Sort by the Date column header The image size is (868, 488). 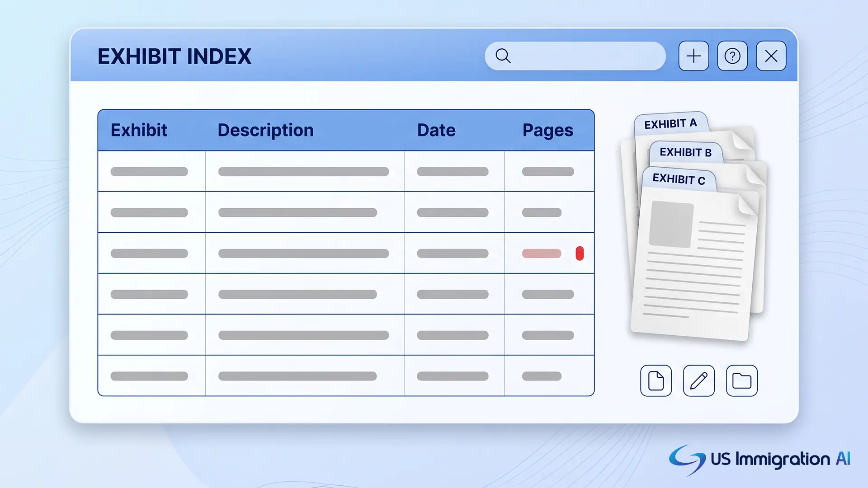click(x=436, y=130)
